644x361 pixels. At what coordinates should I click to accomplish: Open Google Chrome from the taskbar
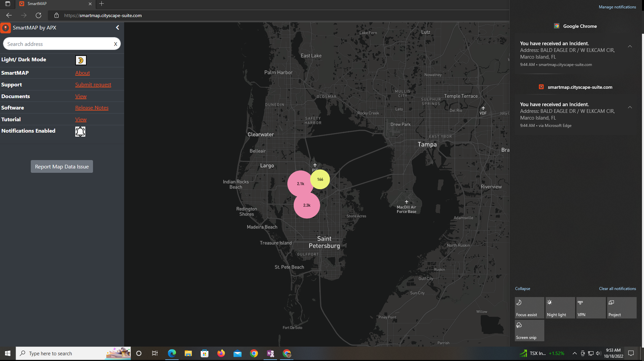[x=254, y=353]
